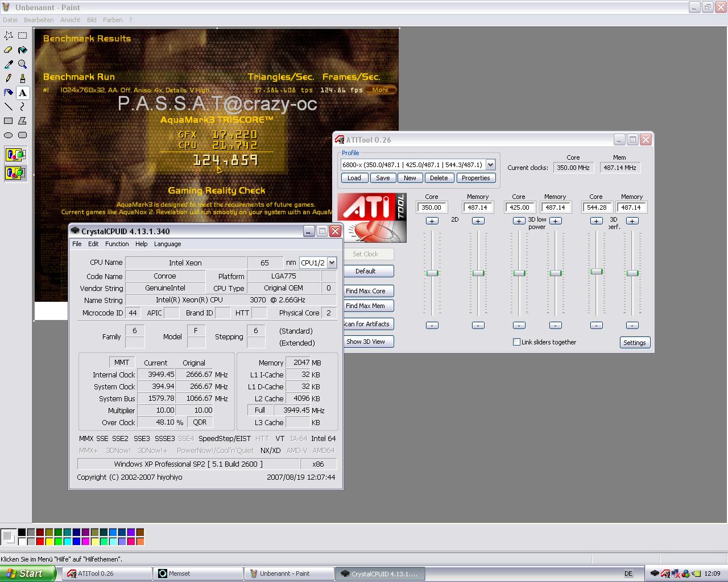Viewport: 728px width, 582px height.
Task: Select the Pick Color eyedropper tool
Action: pos(9,64)
